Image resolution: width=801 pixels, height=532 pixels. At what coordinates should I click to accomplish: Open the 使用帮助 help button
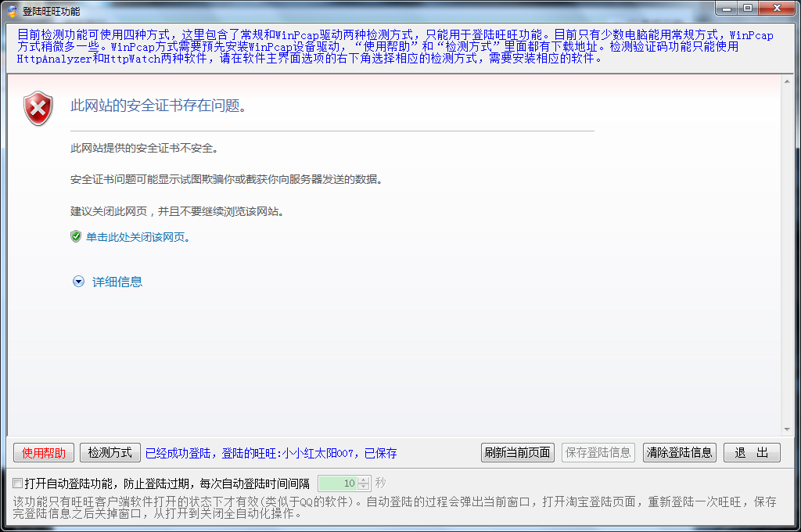coord(44,452)
